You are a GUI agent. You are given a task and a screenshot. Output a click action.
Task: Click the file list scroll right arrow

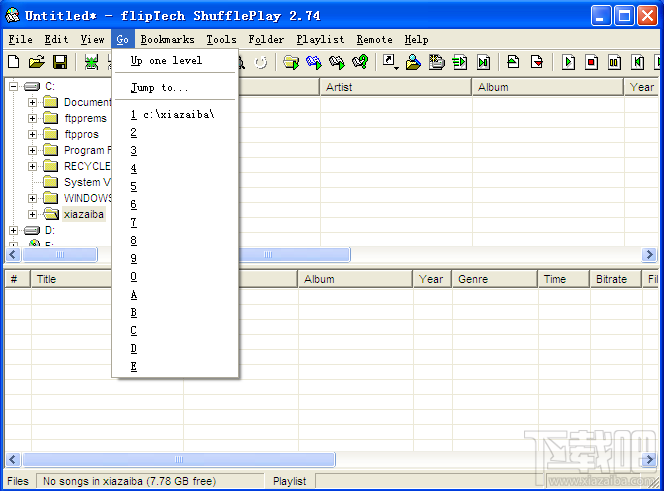(x=649, y=255)
